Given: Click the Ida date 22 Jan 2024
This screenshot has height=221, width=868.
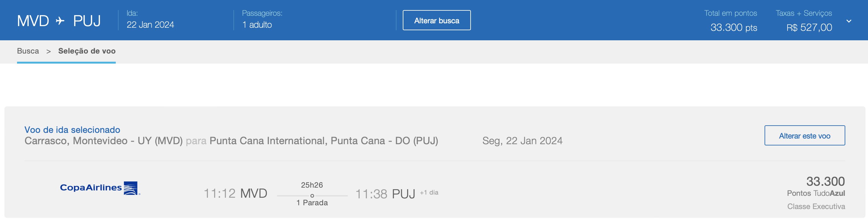Looking at the screenshot, I should 150,25.
